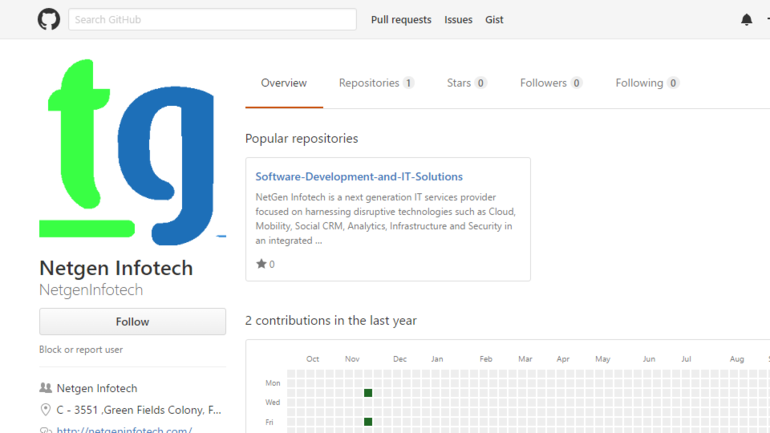View the Followers tab
Image resolution: width=770 pixels, height=433 pixels.
tap(551, 83)
